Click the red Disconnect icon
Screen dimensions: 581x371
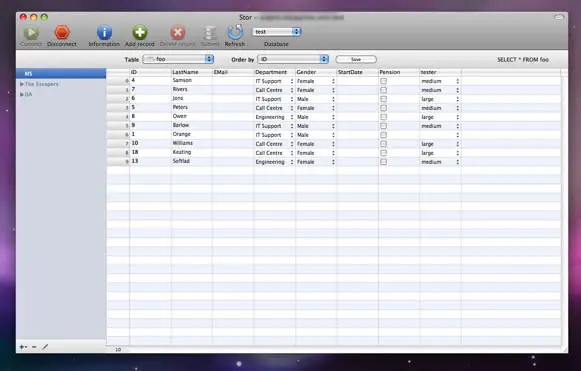point(62,33)
